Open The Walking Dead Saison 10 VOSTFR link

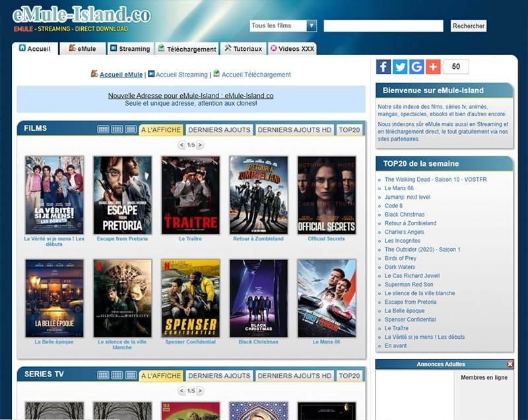pyautogui.click(x=436, y=180)
